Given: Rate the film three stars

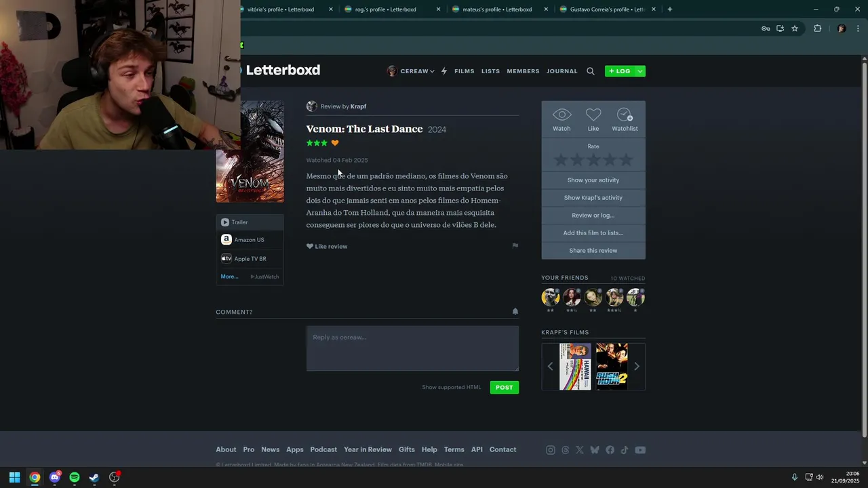Looking at the screenshot, I should point(593,161).
